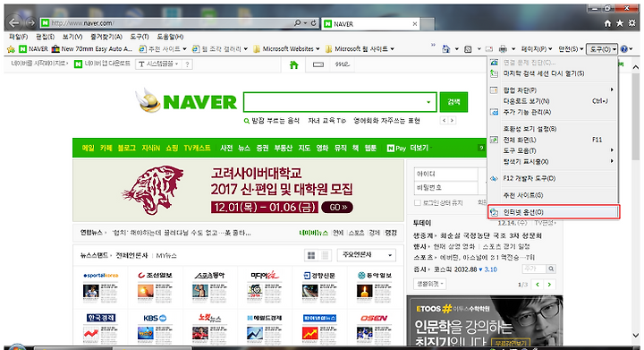
Task: Open the 주요언론사 press dropdown
Action: 367,255
